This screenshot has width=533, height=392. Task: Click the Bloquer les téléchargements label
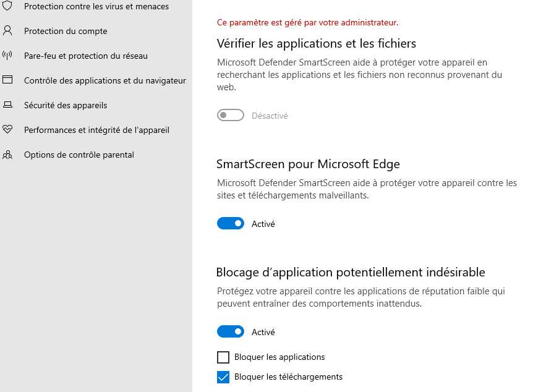[x=288, y=377]
